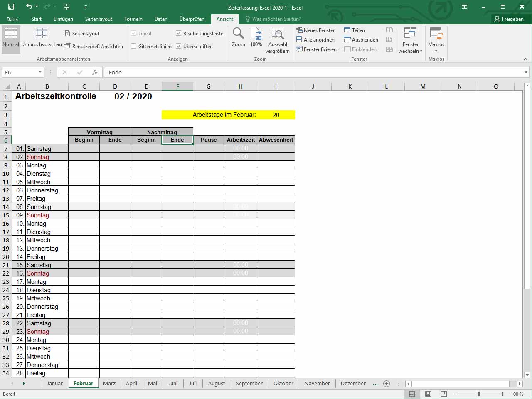The image size is (532, 399).
Task: Open the Datei menu
Action: 12,19
